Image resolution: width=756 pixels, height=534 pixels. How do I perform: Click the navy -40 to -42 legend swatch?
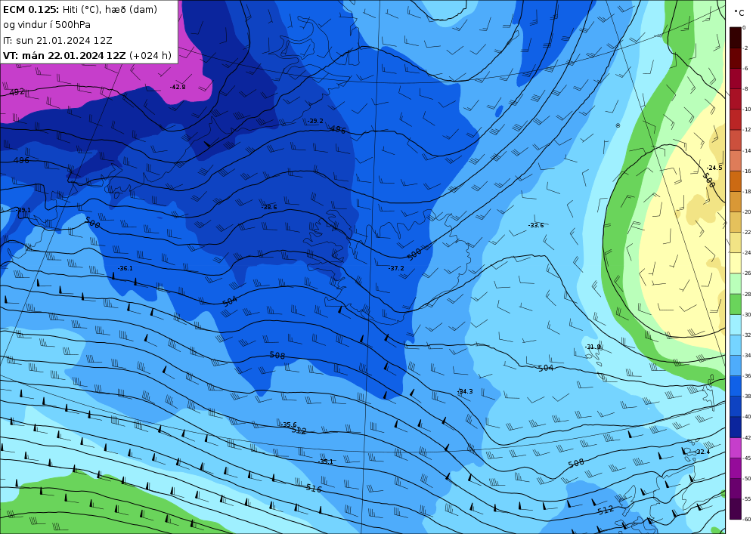(x=736, y=427)
